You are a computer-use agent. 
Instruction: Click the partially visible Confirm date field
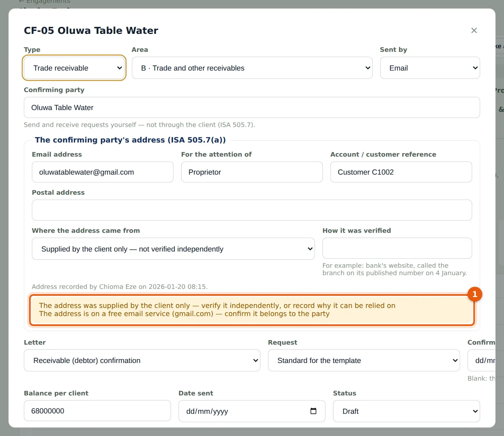tap(482, 360)
